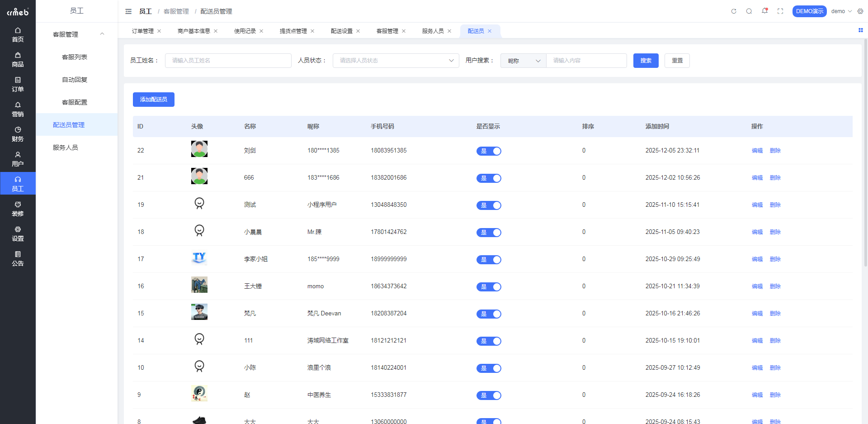This screenshot has width=868, height=424.
Task: Go to 商品 in left navigation
Action: click(x=18, y=59)
